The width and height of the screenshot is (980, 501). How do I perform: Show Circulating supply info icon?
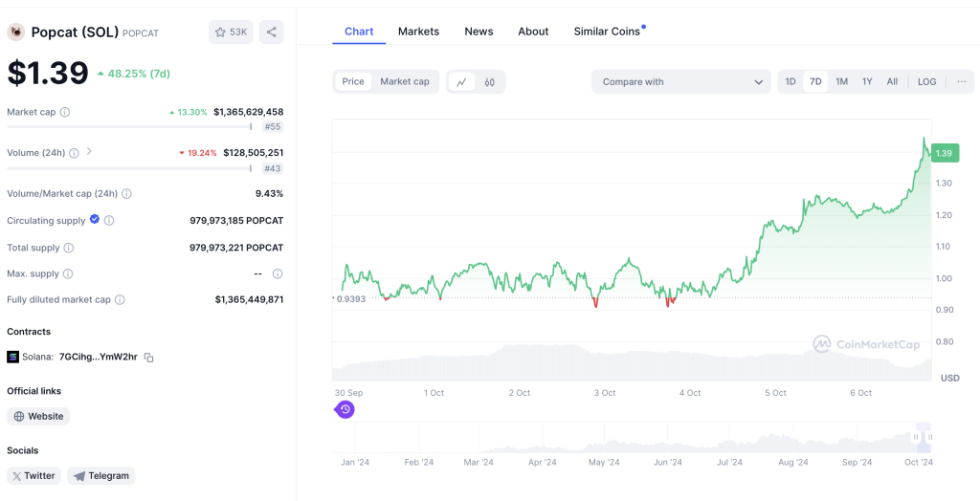(x=109, y=221)
